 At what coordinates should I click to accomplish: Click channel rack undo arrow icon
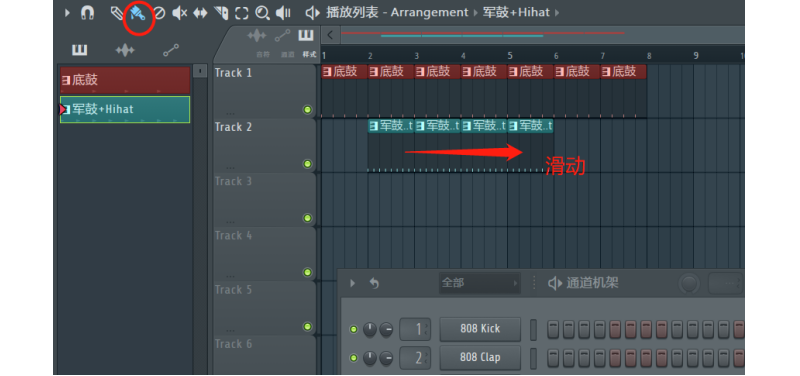(374, 283)
